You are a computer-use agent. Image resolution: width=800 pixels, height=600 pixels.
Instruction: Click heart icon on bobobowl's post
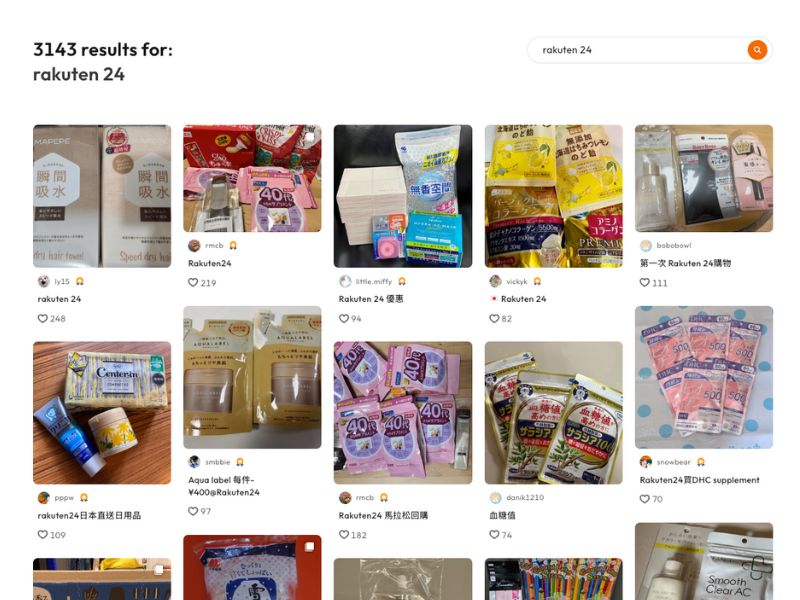point(644,283)
